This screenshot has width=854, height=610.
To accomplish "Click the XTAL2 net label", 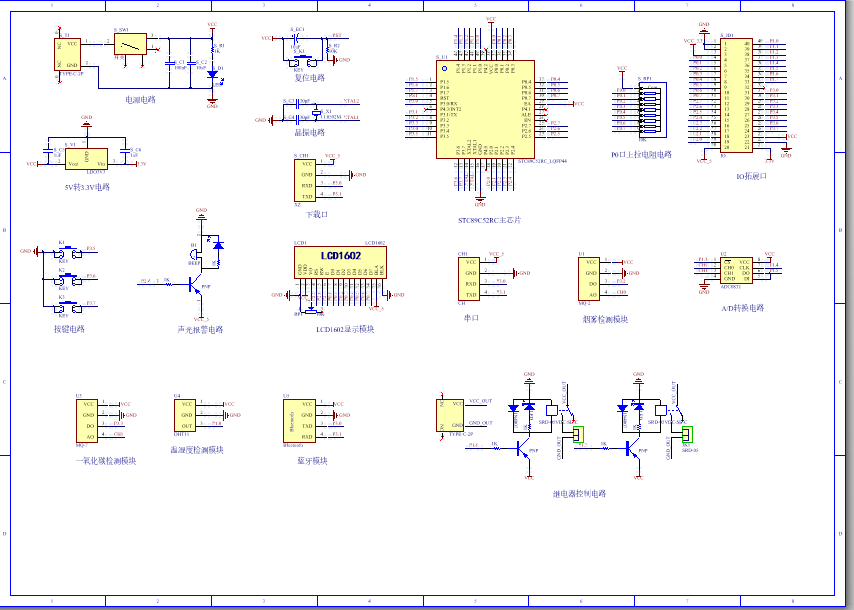I will pyautogui.click(x=351, y=101).
